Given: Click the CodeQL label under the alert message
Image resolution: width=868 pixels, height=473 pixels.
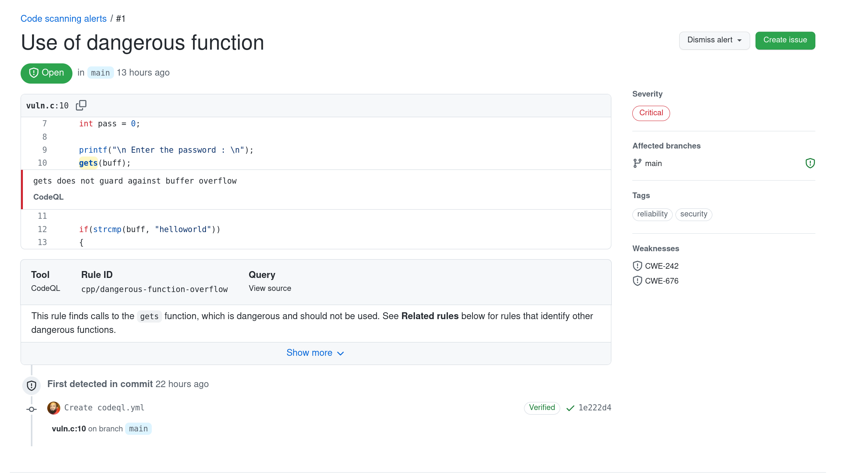Looking at the screenshot, I should point(48,197).
